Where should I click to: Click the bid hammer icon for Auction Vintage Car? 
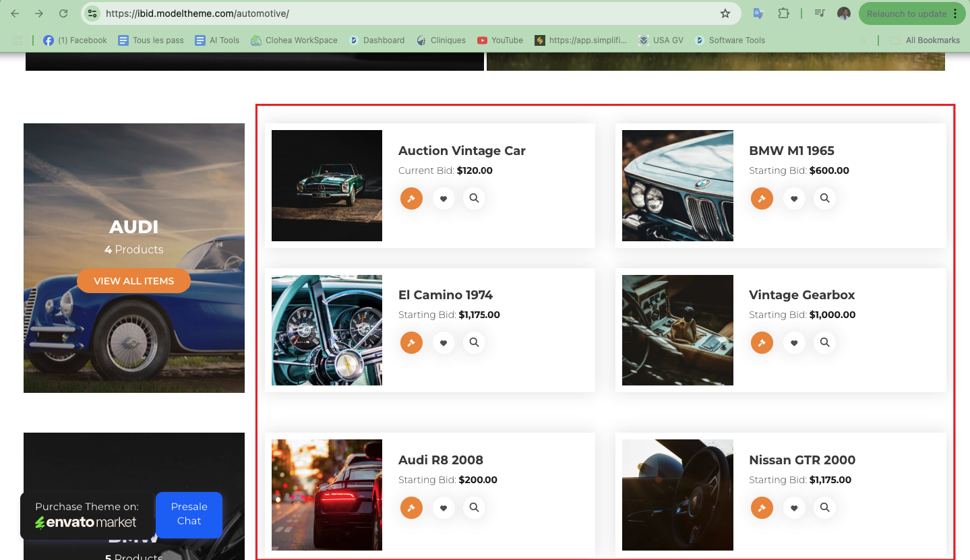(x=411, y=199)
